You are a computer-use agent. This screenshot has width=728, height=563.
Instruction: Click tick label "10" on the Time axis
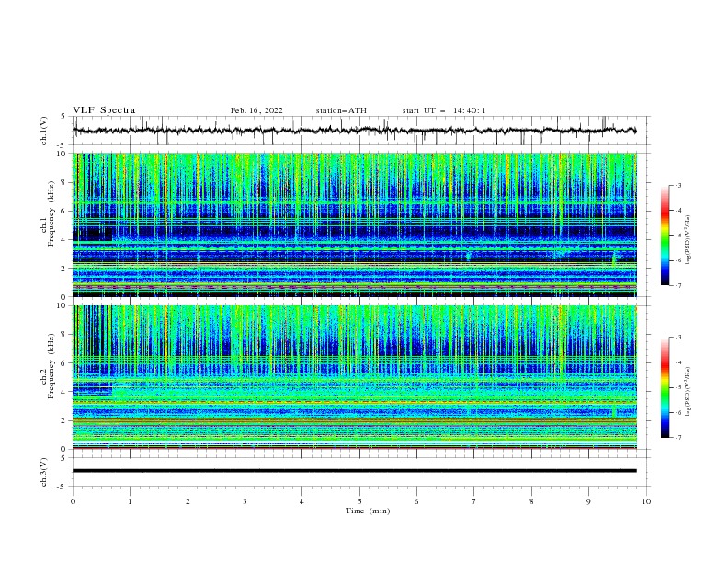tap(646, 501)
